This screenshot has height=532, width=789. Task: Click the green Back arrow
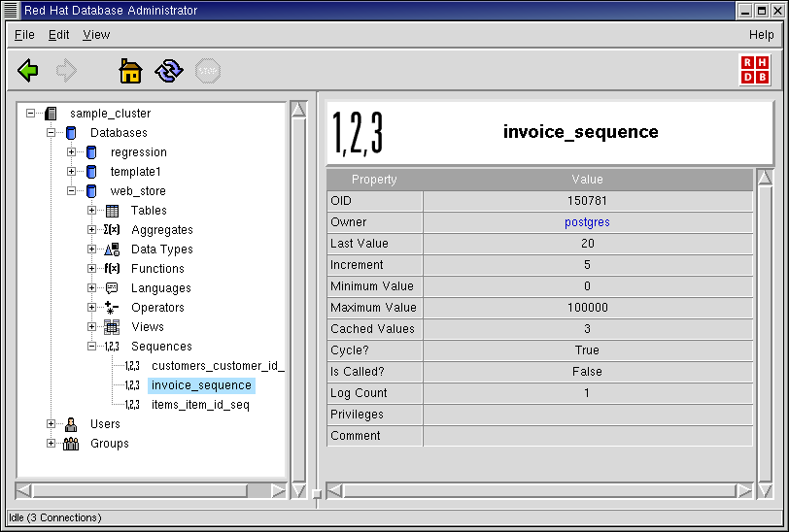(27, 71)
